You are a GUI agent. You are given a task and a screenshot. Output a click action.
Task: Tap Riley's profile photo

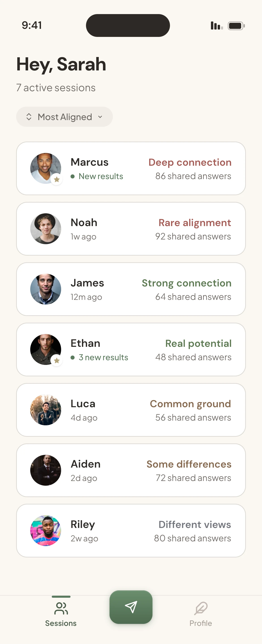pyautogui.click(x=45, y=531)
